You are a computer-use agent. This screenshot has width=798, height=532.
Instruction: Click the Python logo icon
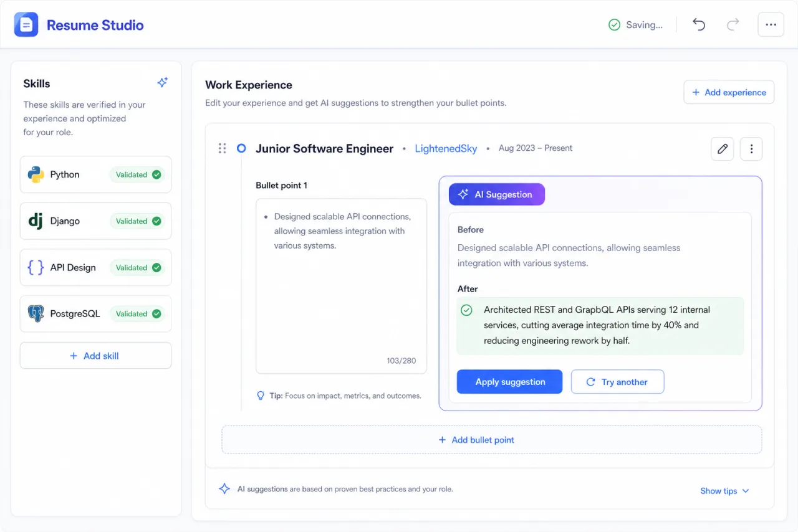tap(36, 174)
